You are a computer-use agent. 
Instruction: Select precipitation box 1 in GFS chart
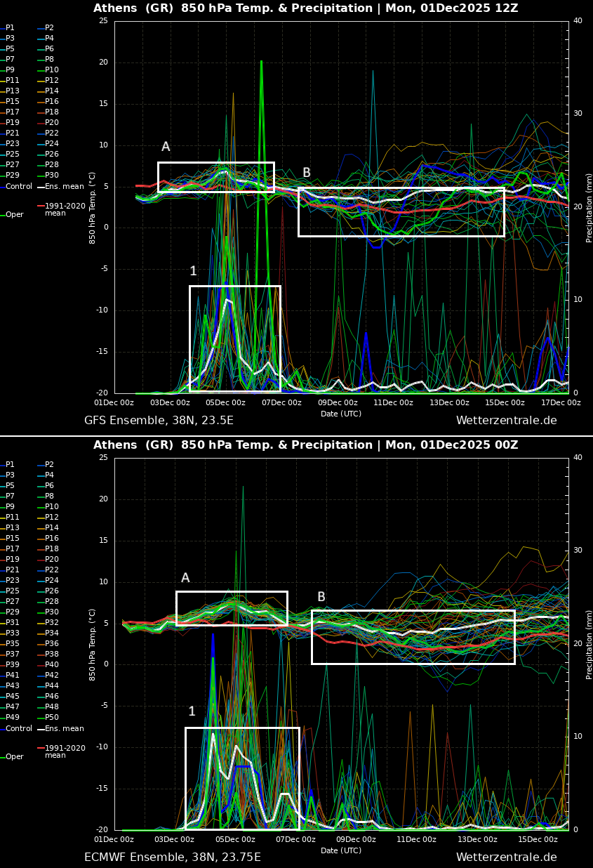pos(235,338)
